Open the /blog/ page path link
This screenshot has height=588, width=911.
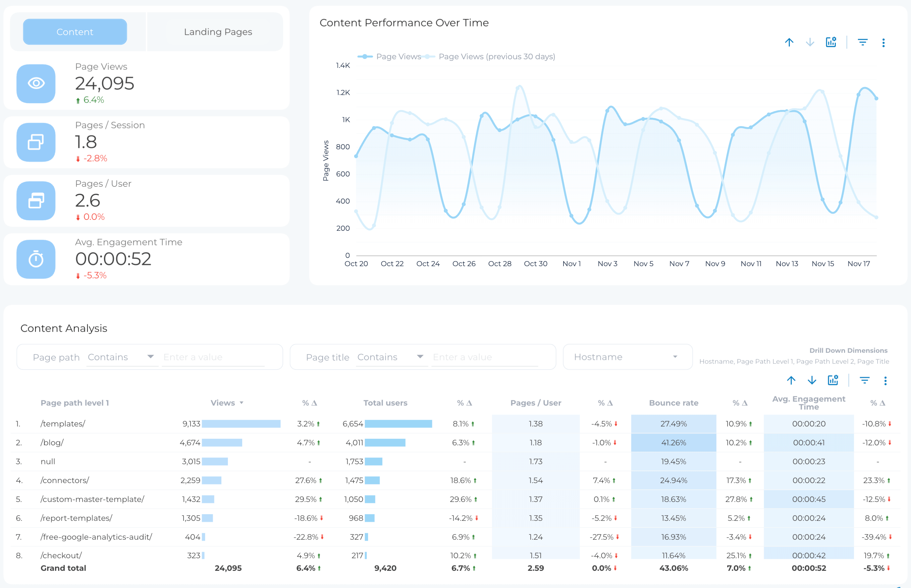[52, 443]
